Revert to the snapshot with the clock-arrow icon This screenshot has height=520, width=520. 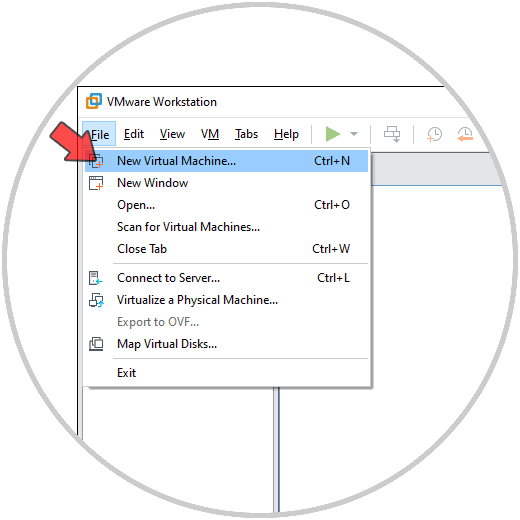click(x=465, y=134)
